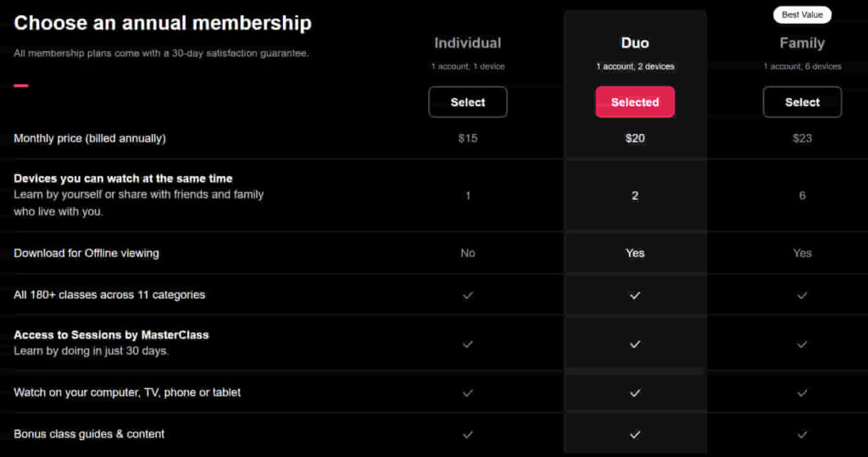The image size is (868, 457).
Task: Click the Choose an annual membership heading
Action: pyautogui.click(x=163, y=23)
